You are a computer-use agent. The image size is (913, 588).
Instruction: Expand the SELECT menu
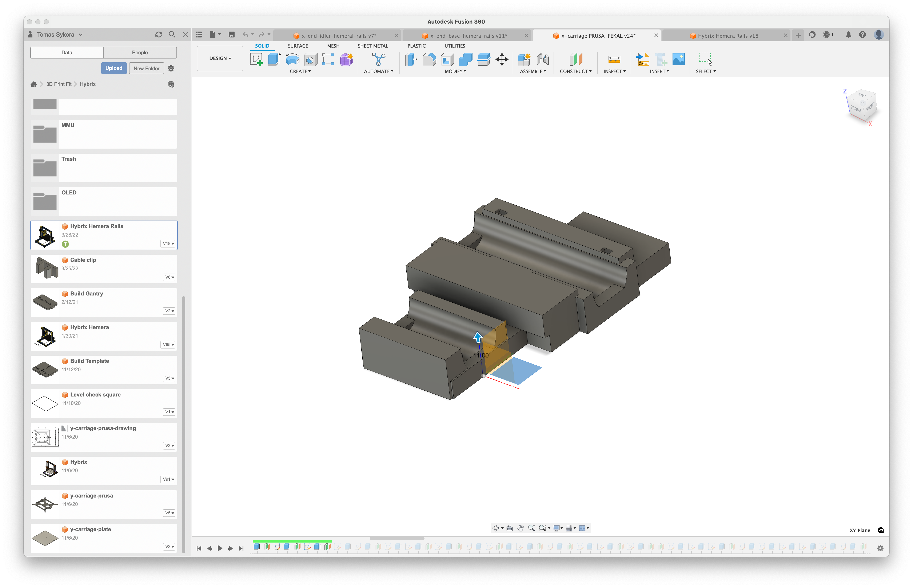click(706, 71)
